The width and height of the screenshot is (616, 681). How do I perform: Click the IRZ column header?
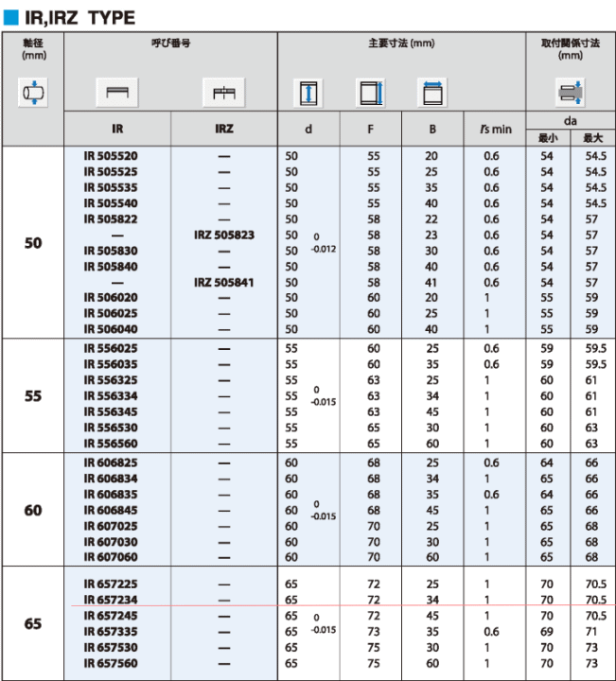pyautogui.click(x=223, y=129)
